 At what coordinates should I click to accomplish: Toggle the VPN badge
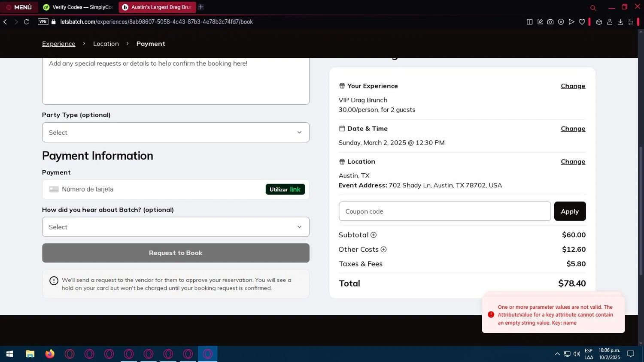pos(43,22)
